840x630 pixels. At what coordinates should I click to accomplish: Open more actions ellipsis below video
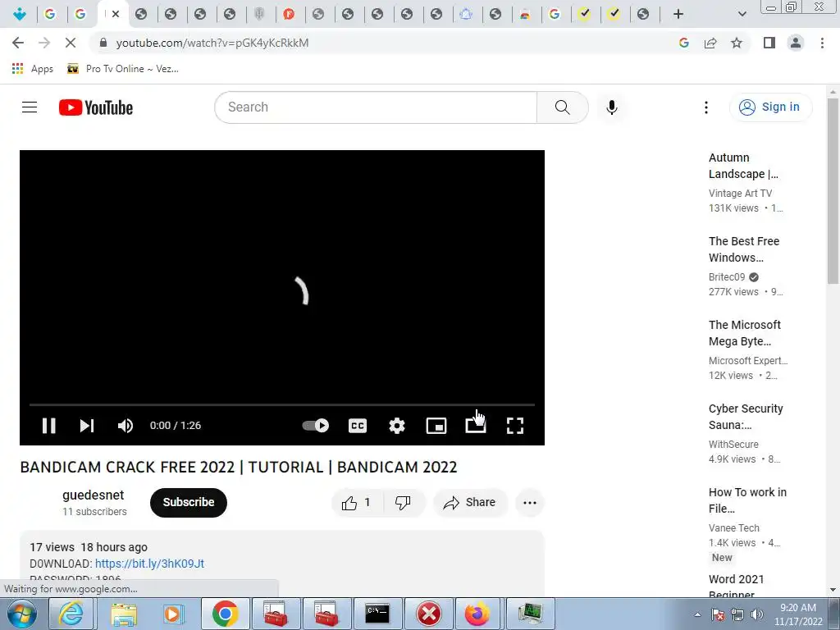[x=530, y=503]
